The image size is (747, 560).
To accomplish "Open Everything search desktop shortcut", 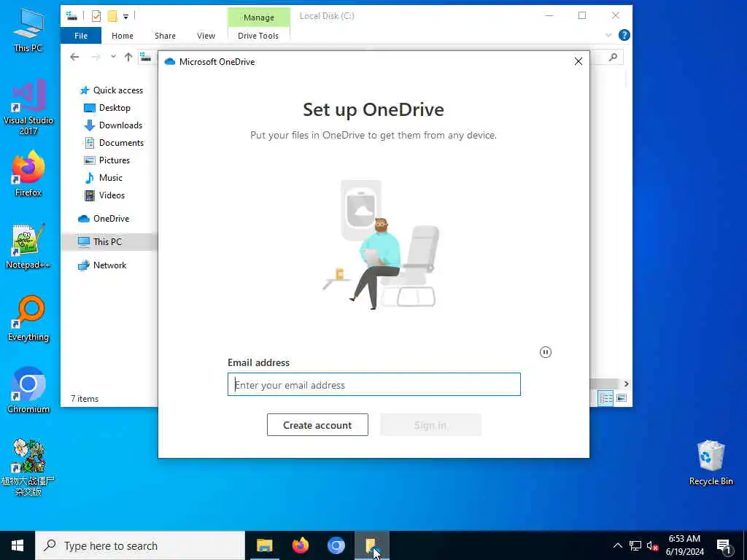I will (28, 319).
